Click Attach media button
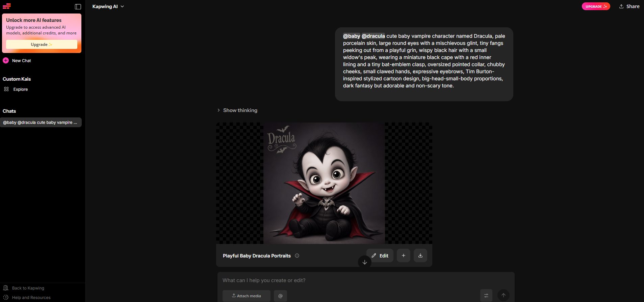 pos(247,296)
